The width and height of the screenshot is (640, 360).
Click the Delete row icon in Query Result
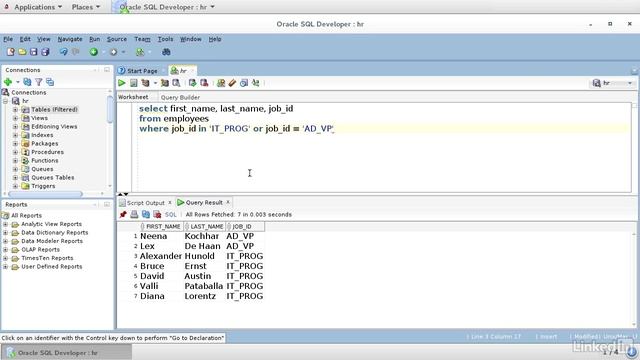[x=157, y=214]
